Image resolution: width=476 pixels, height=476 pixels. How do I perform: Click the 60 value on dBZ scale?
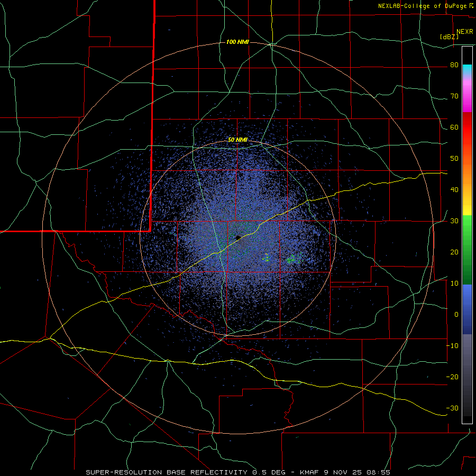(454, 127)
